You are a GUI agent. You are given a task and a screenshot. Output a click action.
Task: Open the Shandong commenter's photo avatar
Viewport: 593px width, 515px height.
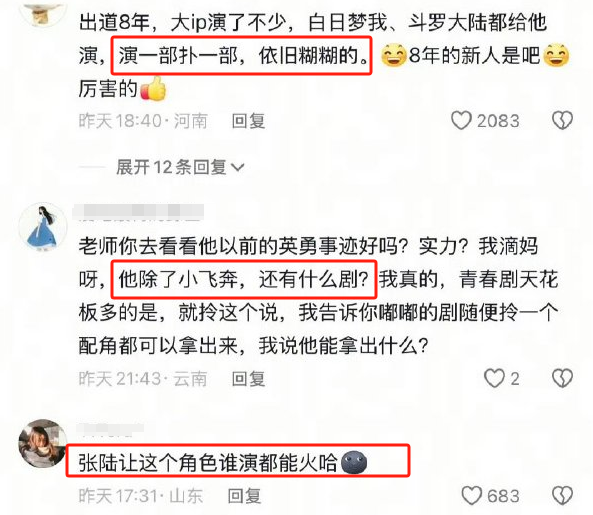coord(43,443)
